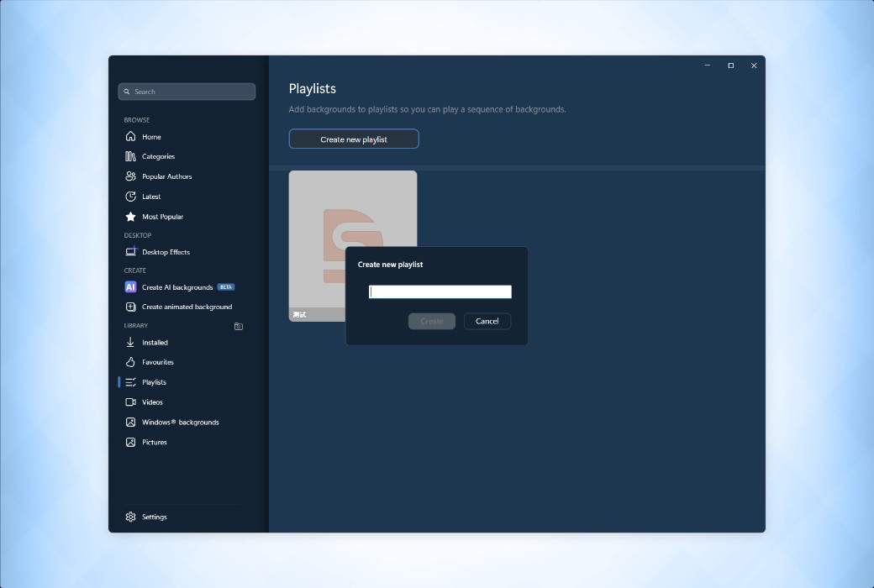This screenshot has height=588, width=874.
Task: Select Latest in sidebar
Action: coord(151,197)
